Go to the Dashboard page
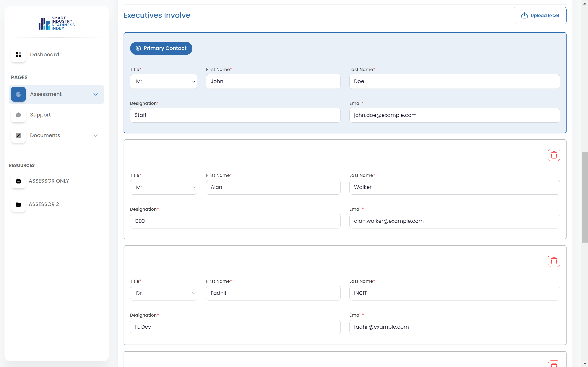This screenshot has height=367, width=588. (x=45, y=55)
